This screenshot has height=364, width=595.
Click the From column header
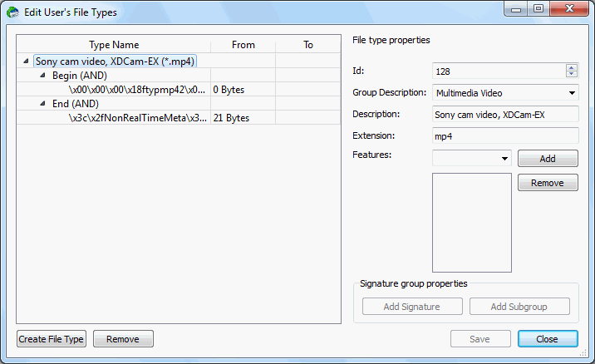click(243, 45)
